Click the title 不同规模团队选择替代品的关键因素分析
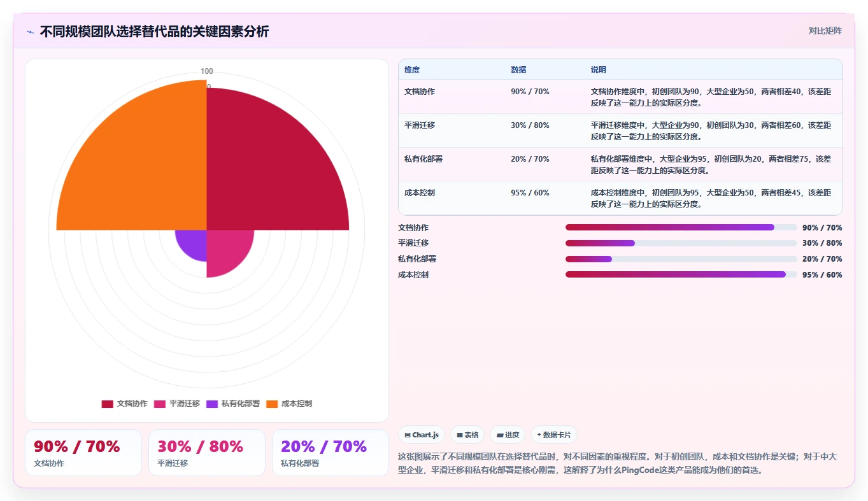Viewport: 868px width, 501px height. 154,31
